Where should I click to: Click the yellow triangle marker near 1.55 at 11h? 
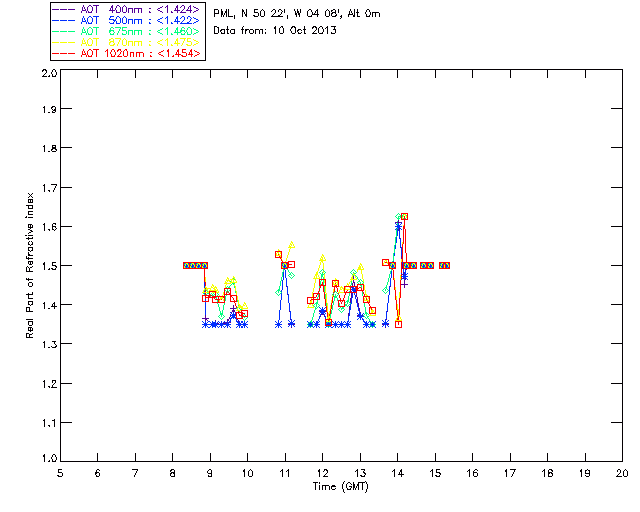pyautogui.click(x=291, y=245)
